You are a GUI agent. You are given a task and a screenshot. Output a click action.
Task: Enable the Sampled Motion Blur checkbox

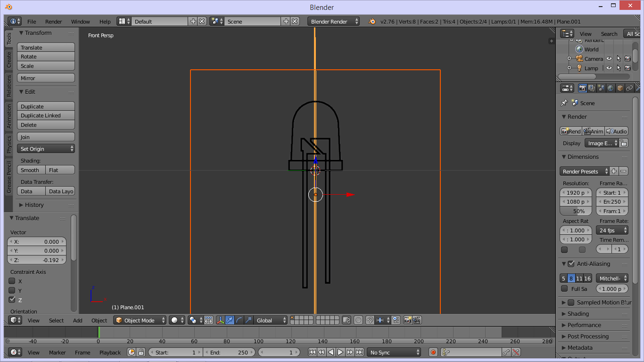571,302
